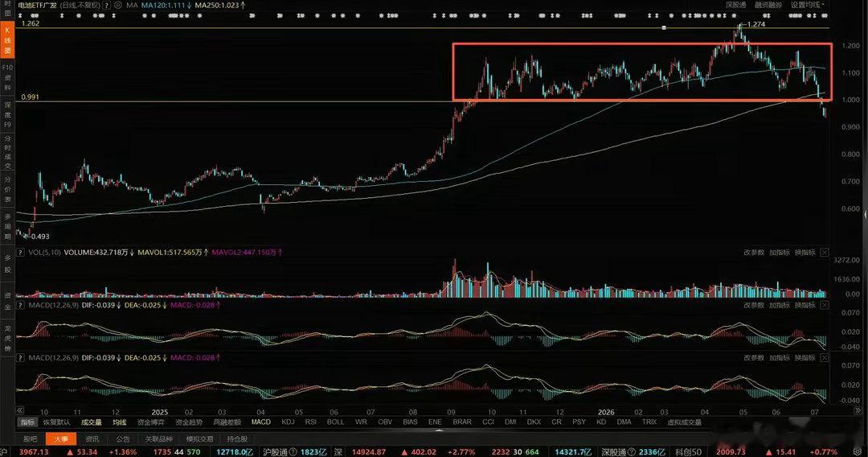Open the 持仓股 bottom tab
The height and width of the screenshot is (457, 868).
click(237, 438)
